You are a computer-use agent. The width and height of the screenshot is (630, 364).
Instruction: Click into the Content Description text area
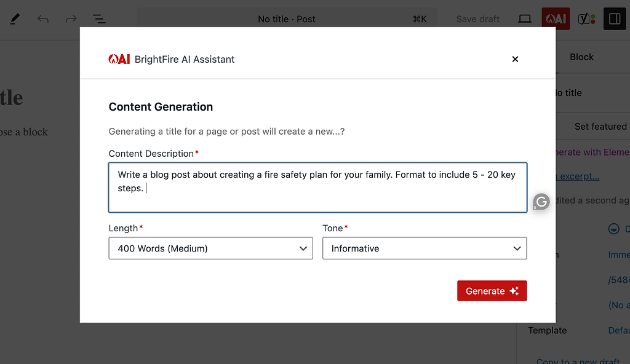[317, 188]
